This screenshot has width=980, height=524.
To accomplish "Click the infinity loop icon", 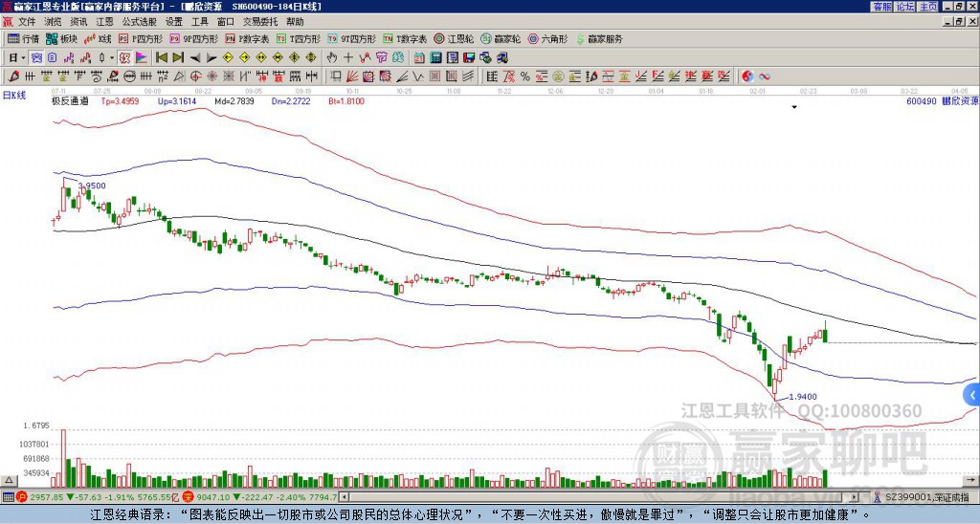I will point(765,76).
